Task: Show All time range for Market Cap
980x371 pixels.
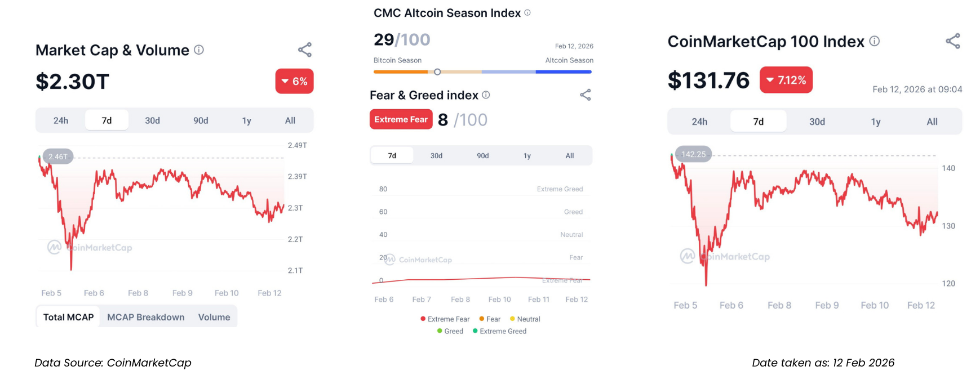Action: click(290, 120)
